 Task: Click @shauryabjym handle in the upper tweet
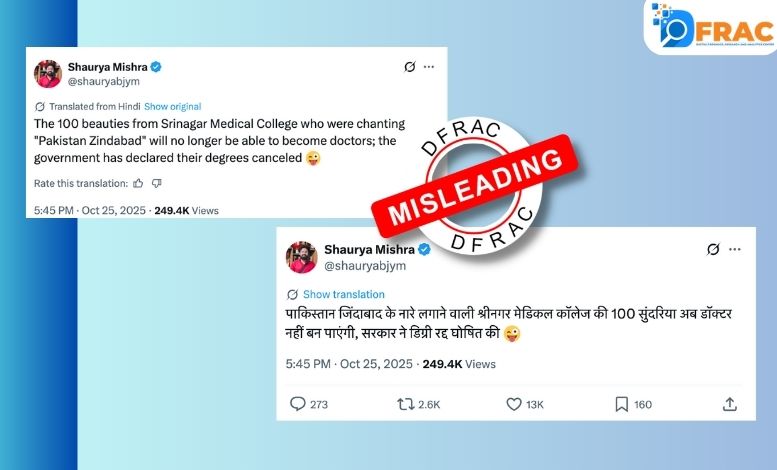104,81
